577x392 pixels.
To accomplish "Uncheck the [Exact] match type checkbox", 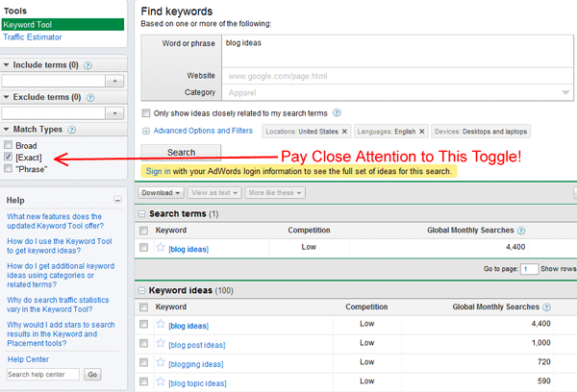I will click(x=9, y=156).
